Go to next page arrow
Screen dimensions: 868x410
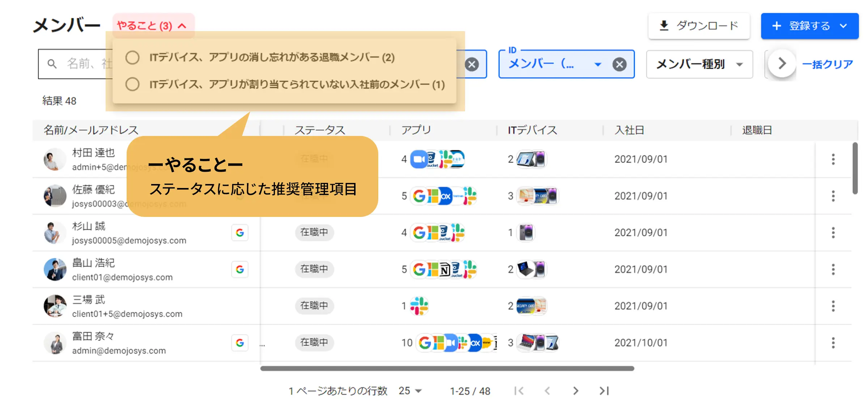(x=575, y=391)
